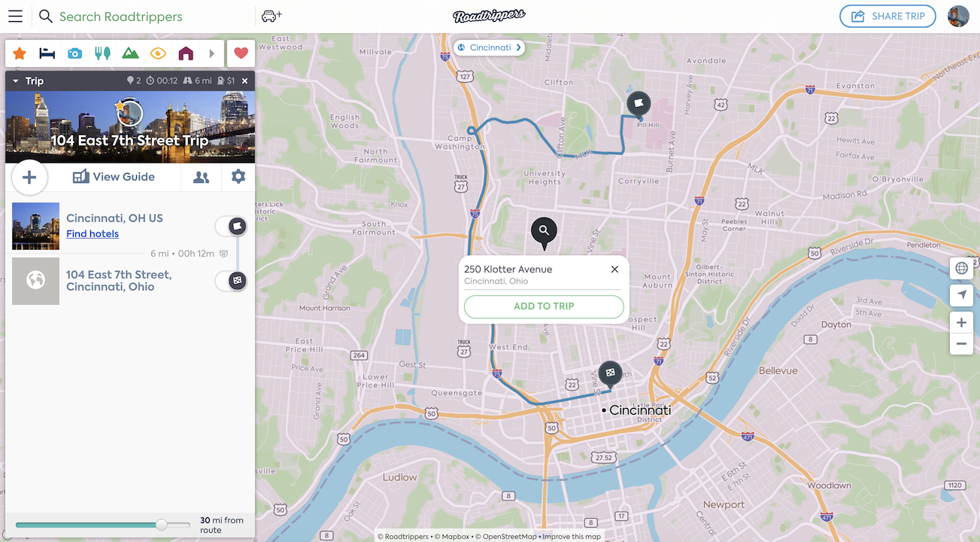Open the user profile avatar
The width and height of the screenshot is (980, 542).
(958, 17)
